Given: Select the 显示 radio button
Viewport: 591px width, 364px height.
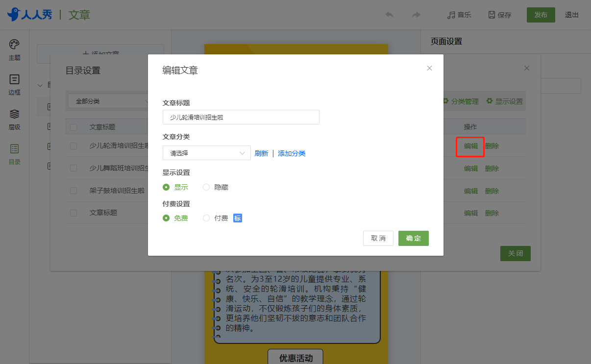Looking at the screenshot, I should tap(166, 187).
